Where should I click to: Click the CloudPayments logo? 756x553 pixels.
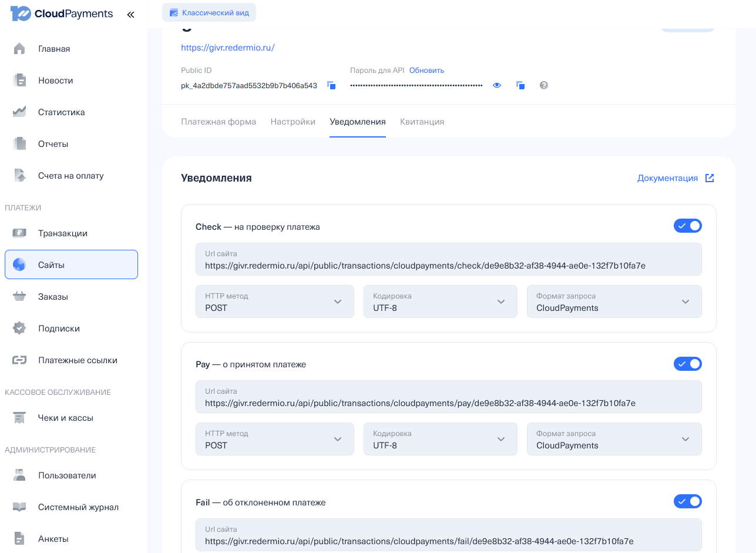point(62,14)
